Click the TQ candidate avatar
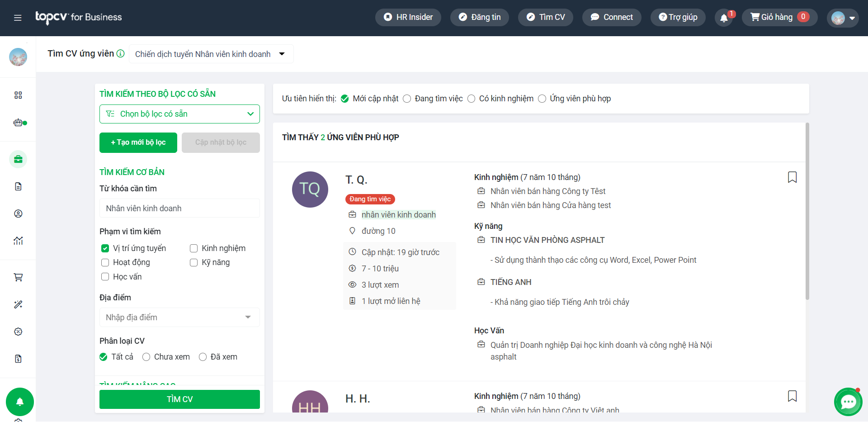868x422 pixels. point(310,190)
